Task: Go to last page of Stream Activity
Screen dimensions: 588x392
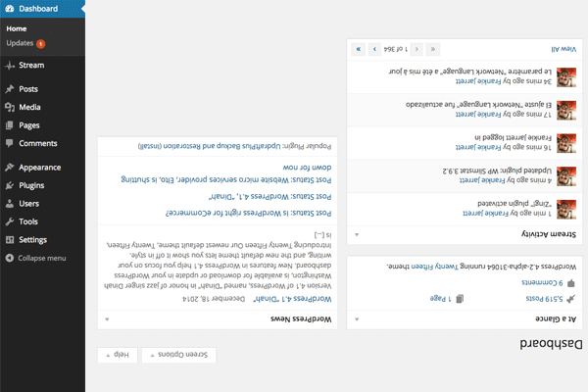Action: (x=359, y=49)
